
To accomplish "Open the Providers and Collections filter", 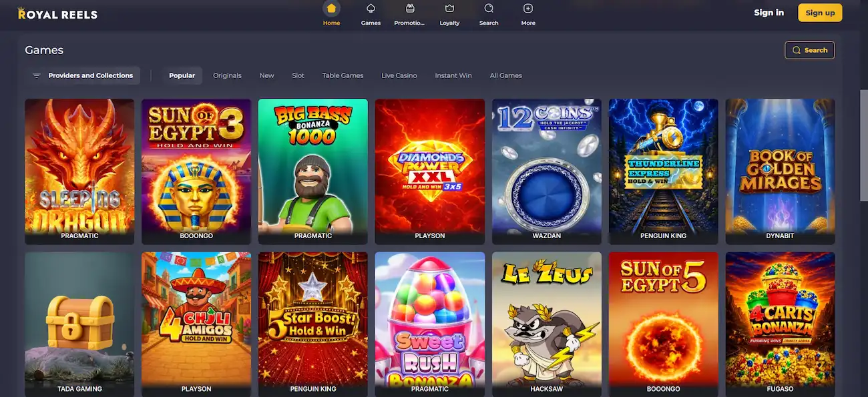I will point(83,75).
